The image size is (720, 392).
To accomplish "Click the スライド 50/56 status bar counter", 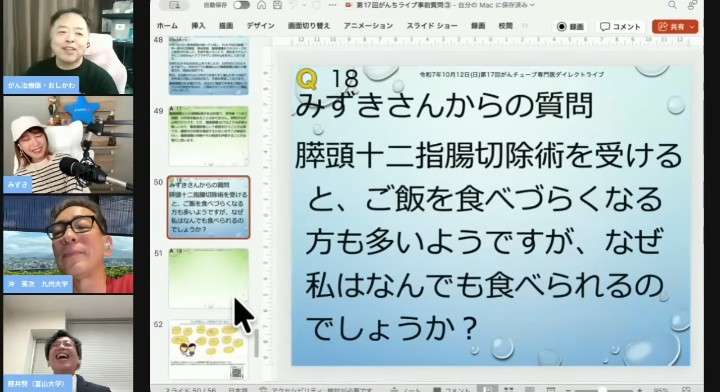I will [x=190, y=389].
